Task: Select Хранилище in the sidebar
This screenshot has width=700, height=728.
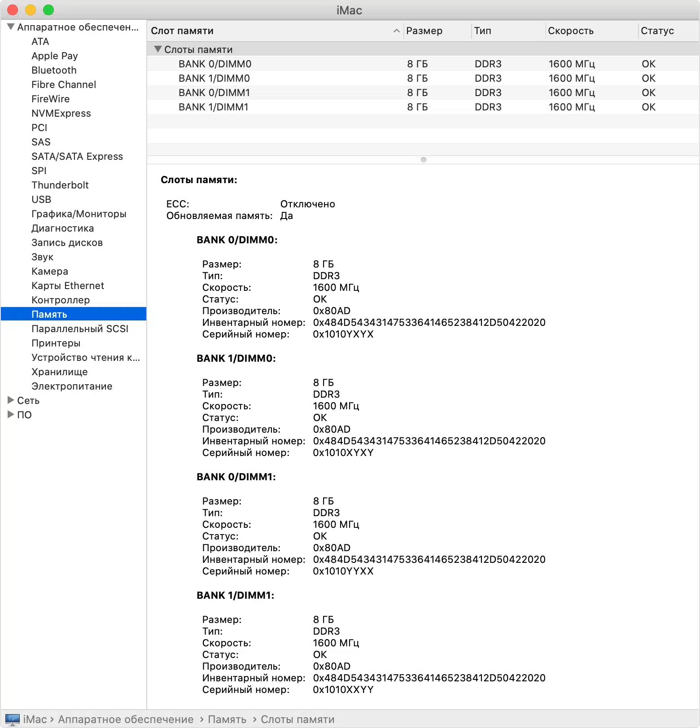Action: [x=60, y=372]
